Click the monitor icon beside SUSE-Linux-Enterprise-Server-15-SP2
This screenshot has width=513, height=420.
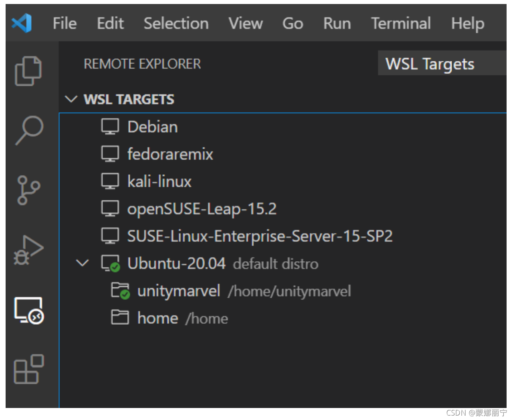pyautogui.click(x=110, y=236)
